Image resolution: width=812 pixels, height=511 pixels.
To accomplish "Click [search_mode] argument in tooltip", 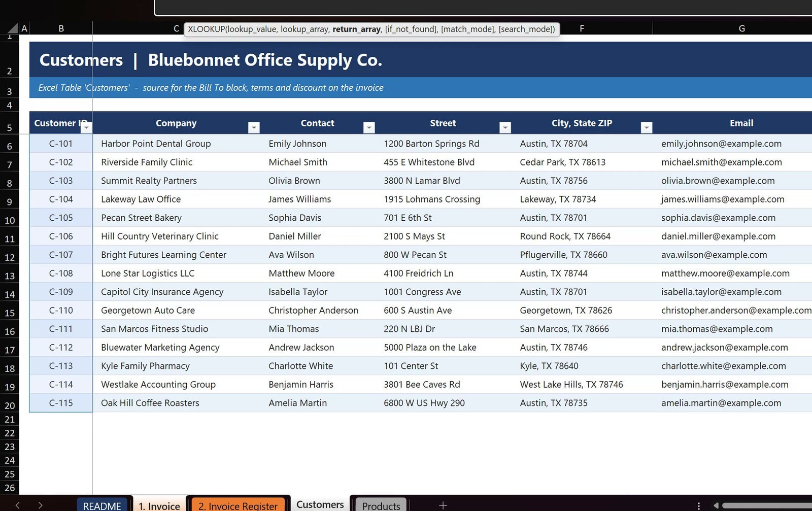I will tap(526, 29).
